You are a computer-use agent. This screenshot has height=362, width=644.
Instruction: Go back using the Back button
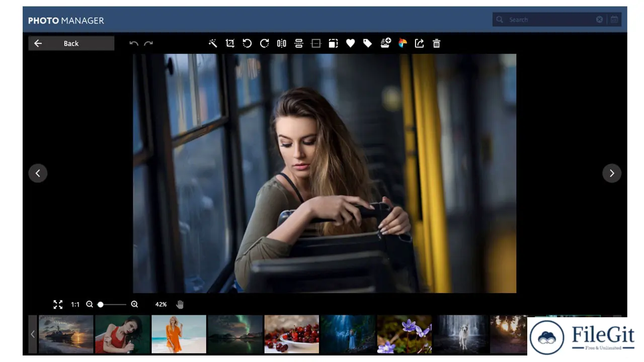click(71, 43)
